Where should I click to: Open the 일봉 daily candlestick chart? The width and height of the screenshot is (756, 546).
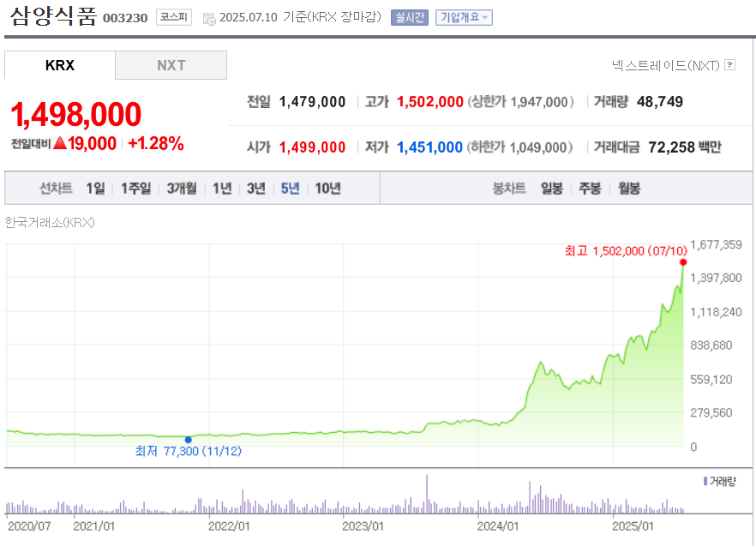(552, 189)
